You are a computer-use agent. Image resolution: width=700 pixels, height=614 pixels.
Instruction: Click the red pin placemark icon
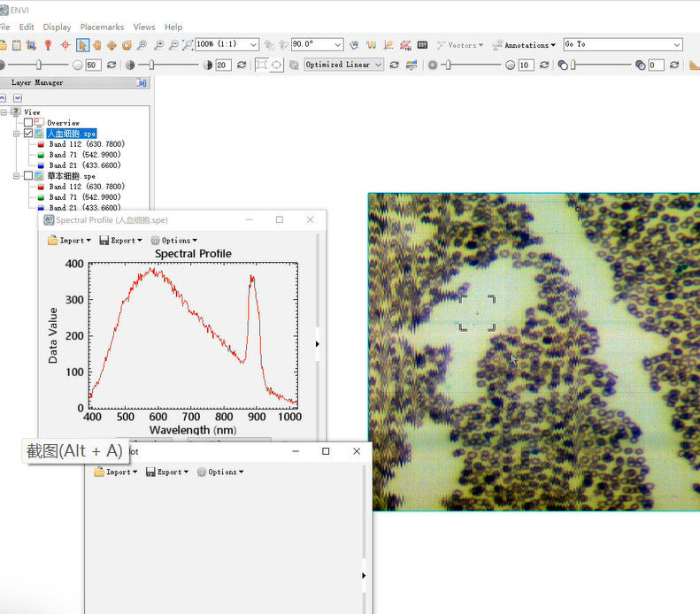pyautogui.click(x=48, y=44)
